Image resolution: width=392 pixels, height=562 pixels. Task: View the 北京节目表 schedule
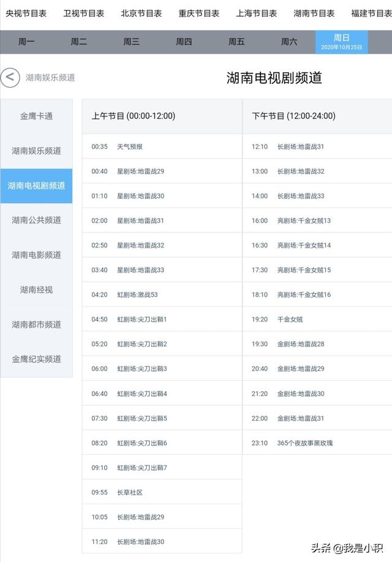138,12
